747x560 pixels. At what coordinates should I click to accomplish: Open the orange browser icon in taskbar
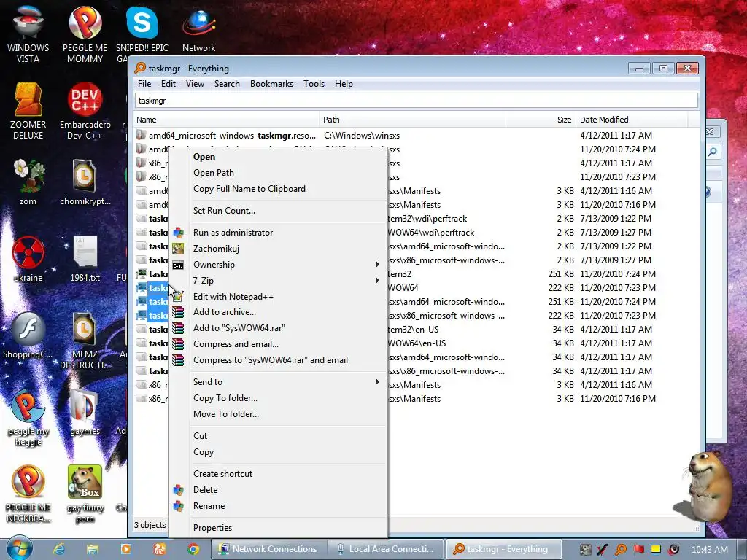click(x=160, y=549)
